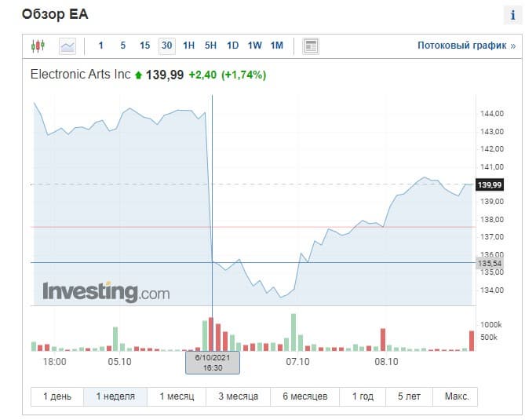This screenshot has height=420, width=525.
Task: Select the 1H interval
Action: 188,46
